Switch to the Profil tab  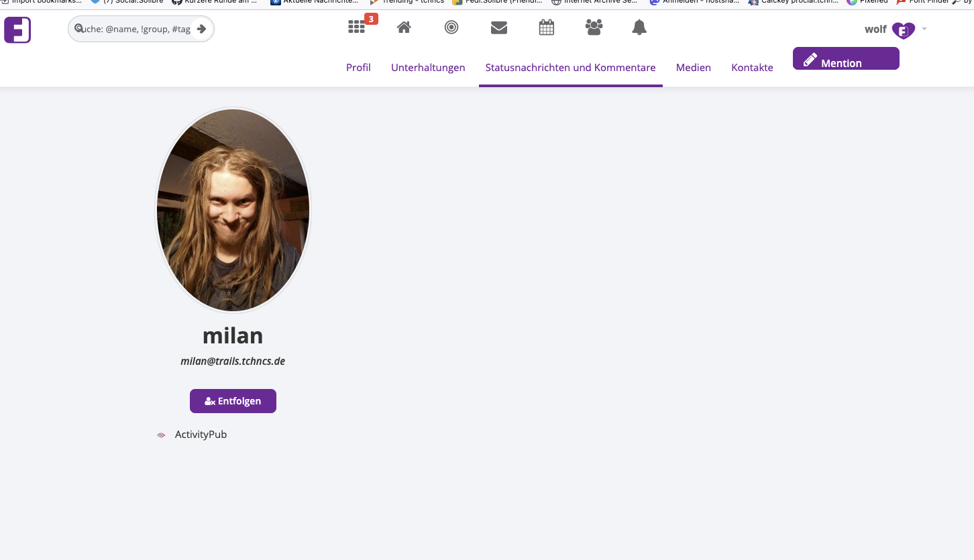coord(358,67)
